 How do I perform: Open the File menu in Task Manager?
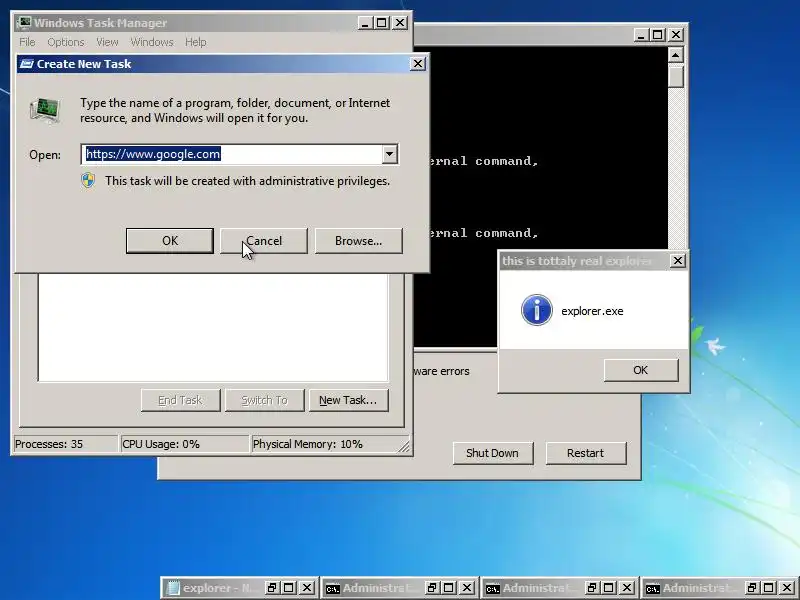pyautogui.click(x=27, y=42)
